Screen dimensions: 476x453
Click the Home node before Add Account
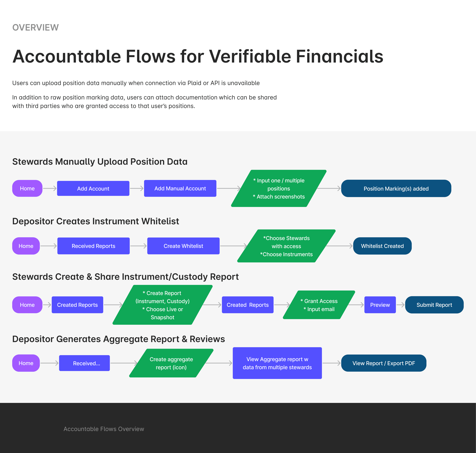[x=27, y=188]
